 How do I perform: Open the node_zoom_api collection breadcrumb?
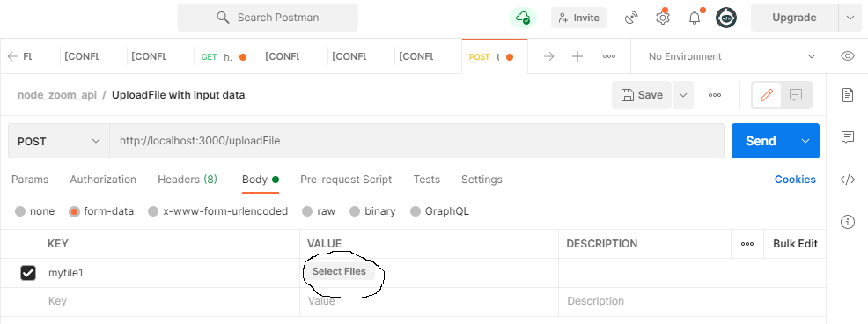[x=57, y=95]
